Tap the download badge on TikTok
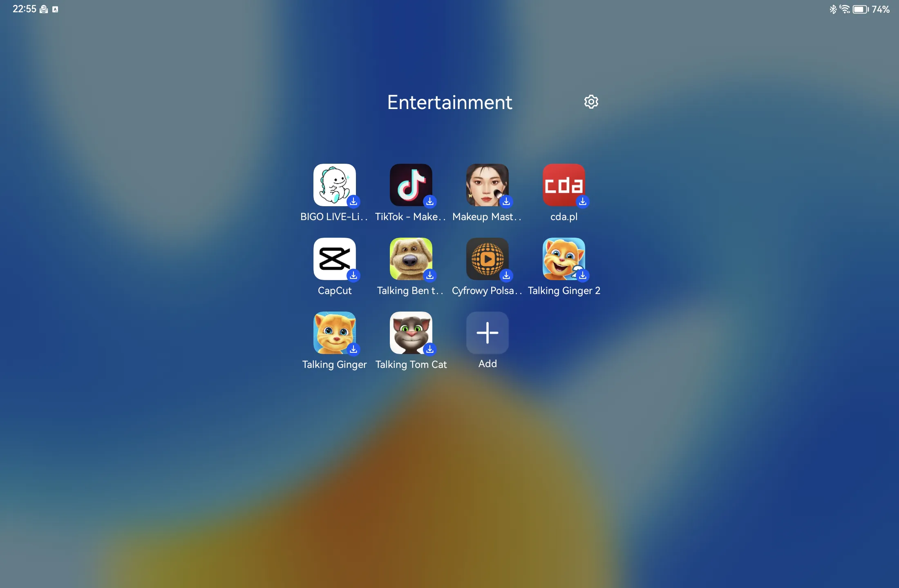Image resolution: width=899 pixels, height=588 pixels. point(430,202)
